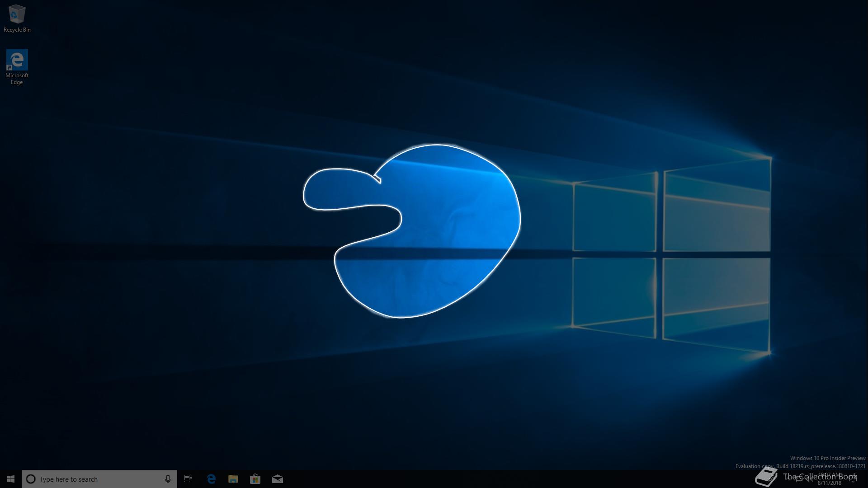Open File Explorer from the taskbar
Image resolution: width=868 pixels, height=488 pixels.
[x=233, y=479]
